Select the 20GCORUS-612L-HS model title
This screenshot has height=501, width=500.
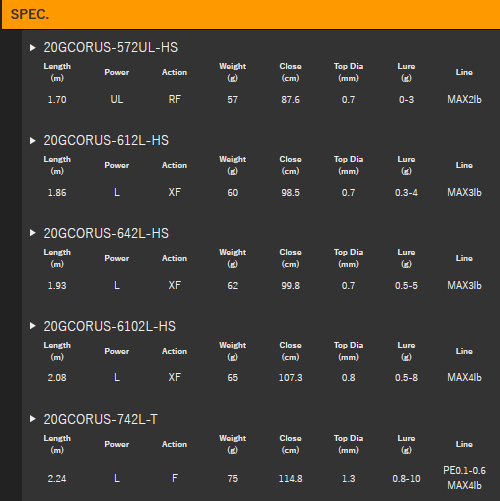[106, 141]
